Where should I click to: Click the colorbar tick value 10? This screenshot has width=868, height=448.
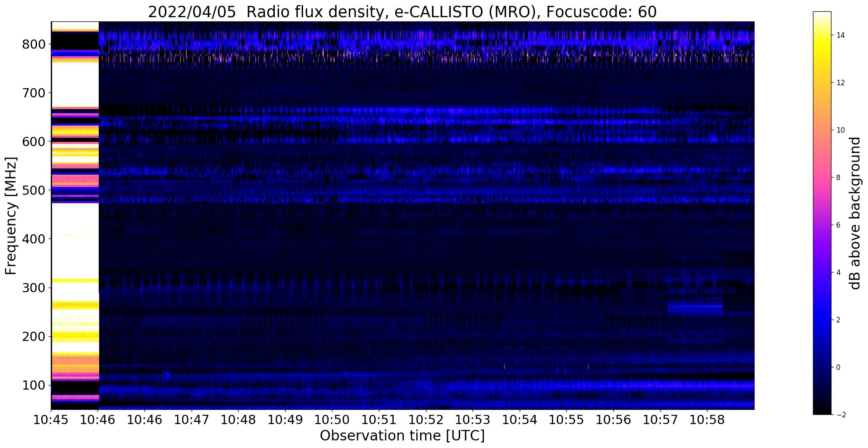pyautogui.click(x=841, y=130)
